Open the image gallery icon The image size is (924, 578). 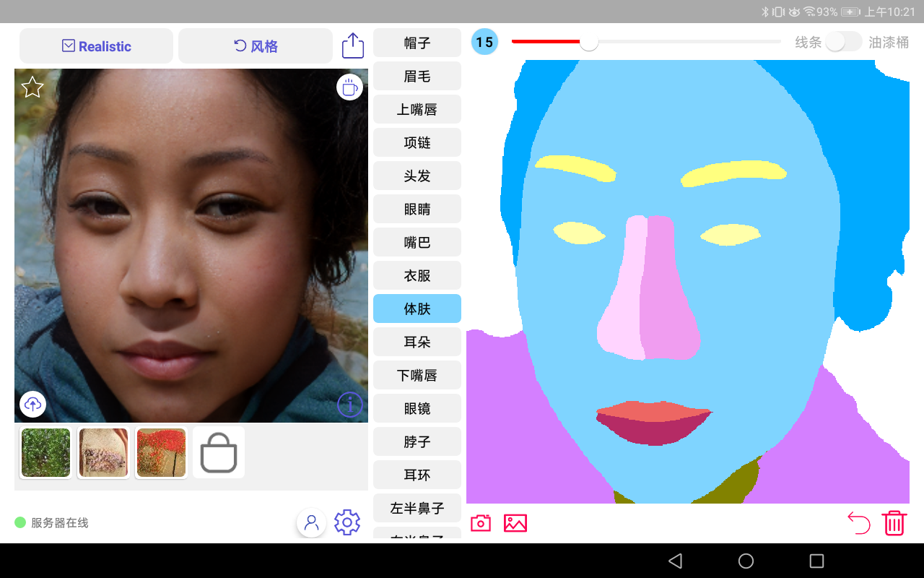pos(515,523)
